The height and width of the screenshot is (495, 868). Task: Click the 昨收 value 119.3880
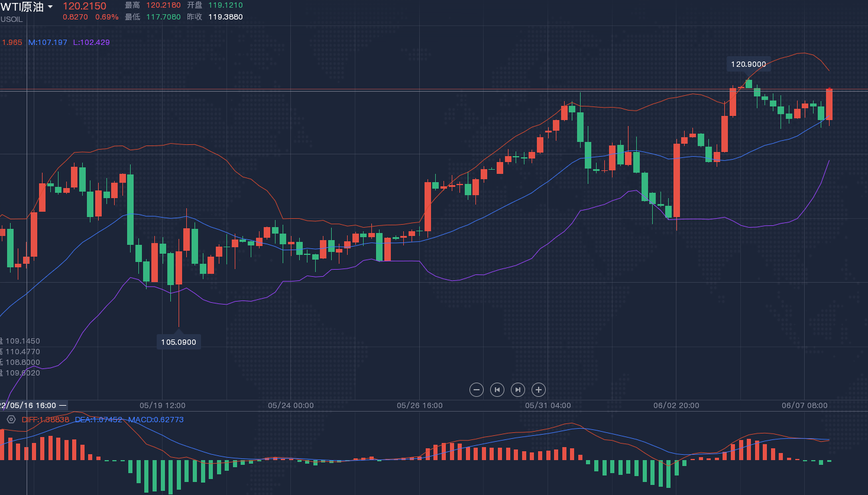[x=225, y=17]
